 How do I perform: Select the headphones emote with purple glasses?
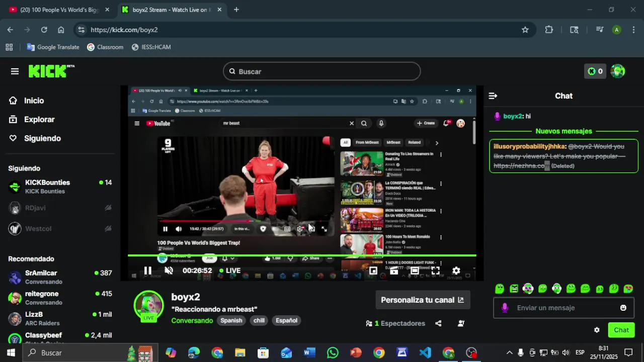coord(528,289)
